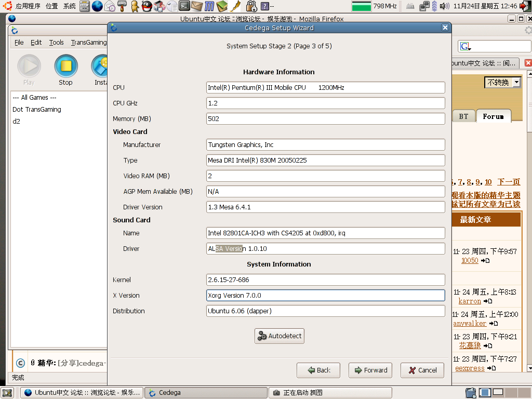The width and height of the screenshot is (532, 399).
Task: Open the brown envelope mail launcher
Action: 197,6
